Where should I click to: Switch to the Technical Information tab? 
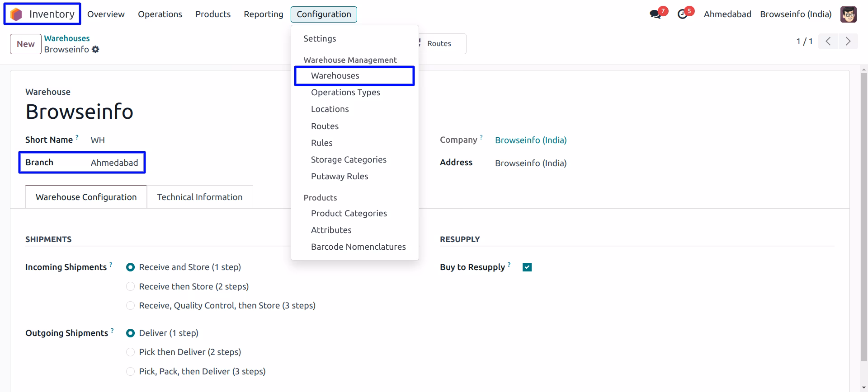tap(200, 197)
